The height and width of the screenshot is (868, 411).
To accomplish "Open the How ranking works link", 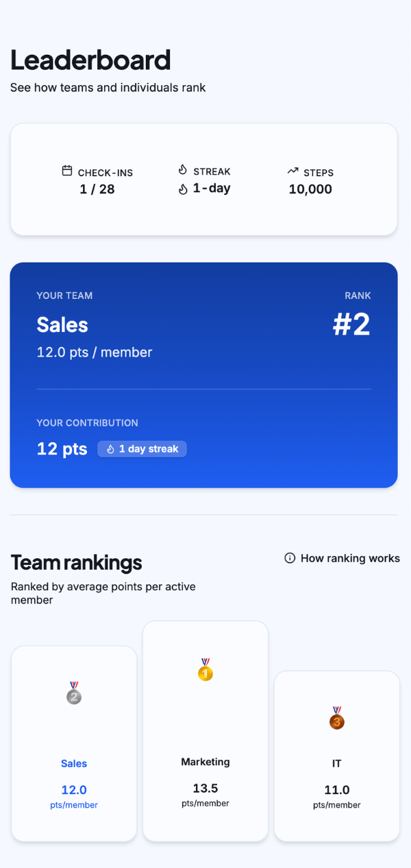I will coord(349,558).
